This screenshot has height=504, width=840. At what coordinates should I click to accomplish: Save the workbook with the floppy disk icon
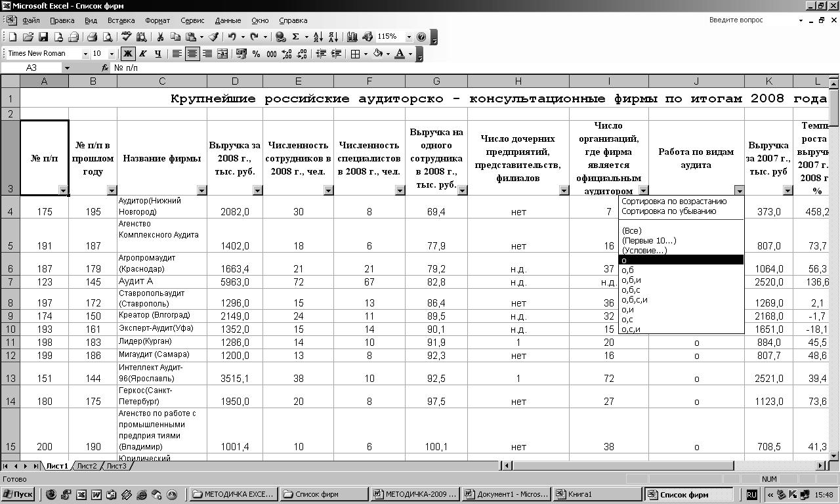(x=43, y=37)
